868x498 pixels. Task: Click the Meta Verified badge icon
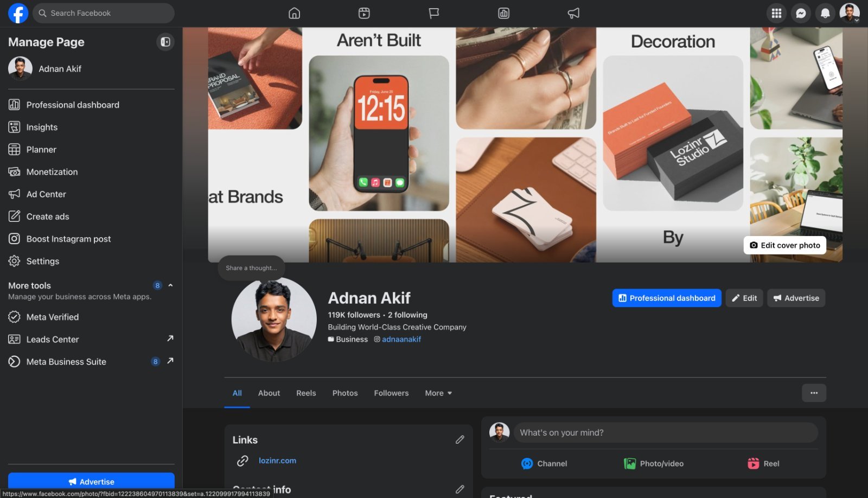point(14,317)
